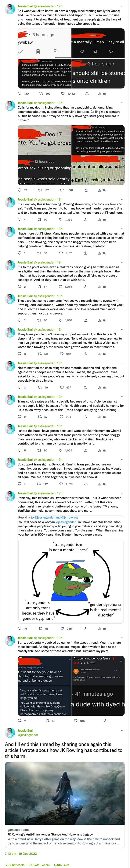Open more menu on "Sorry, accidentally doubled up" tweet
Screen dimensions: 130x868
click(123, 637)
